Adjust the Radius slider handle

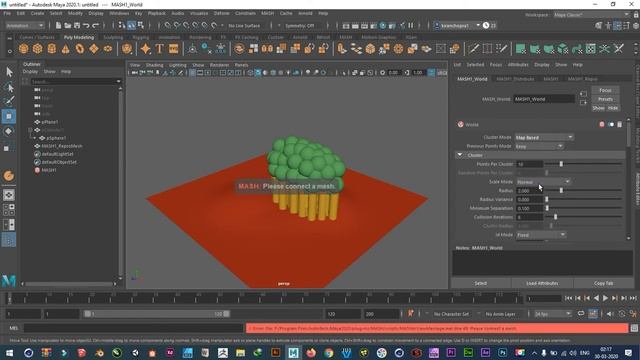click(x=561, y=190)
